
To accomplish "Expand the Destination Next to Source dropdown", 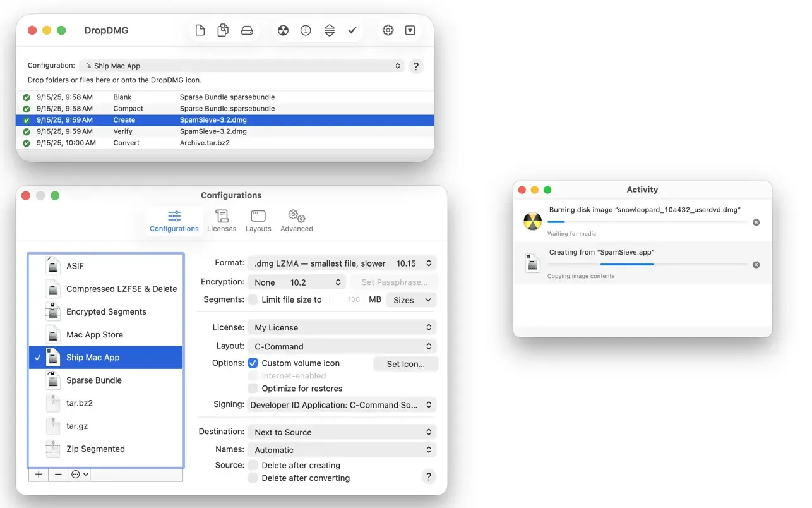I will pos(342,432).
